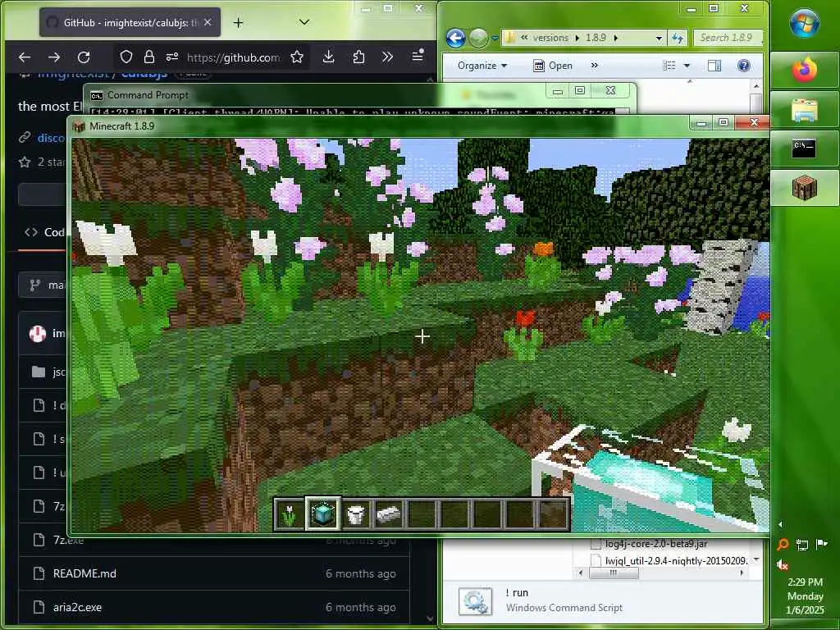This screenshot has width=840, height=630.
Task: Select log4j-core-2.0-beta9.jar in Explorer
Action: coord(655,544)
